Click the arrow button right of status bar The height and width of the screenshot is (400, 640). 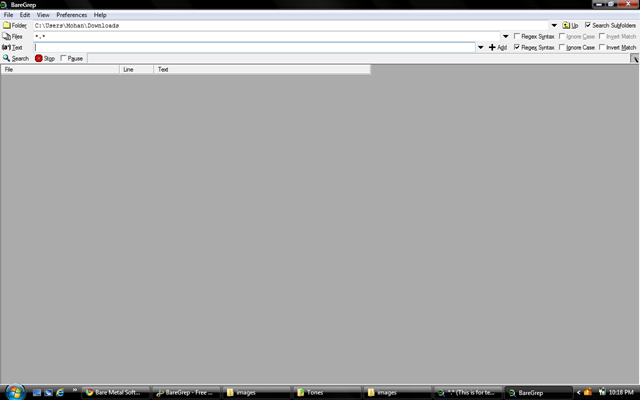(x=635, y=59)
